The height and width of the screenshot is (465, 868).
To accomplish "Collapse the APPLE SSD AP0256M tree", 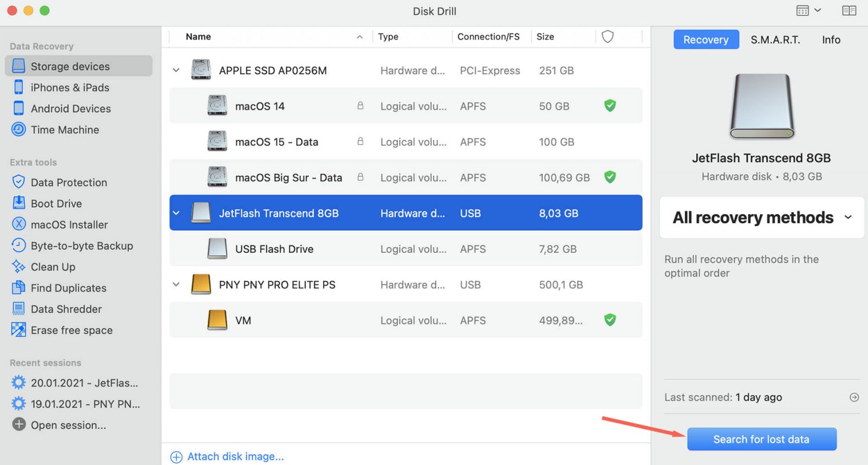I will click(x=176, y=70).
